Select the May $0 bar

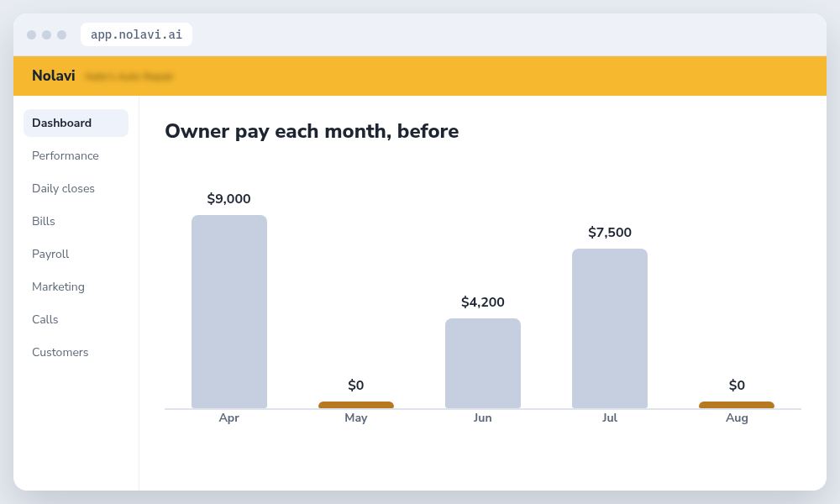(x=356, y=405)
